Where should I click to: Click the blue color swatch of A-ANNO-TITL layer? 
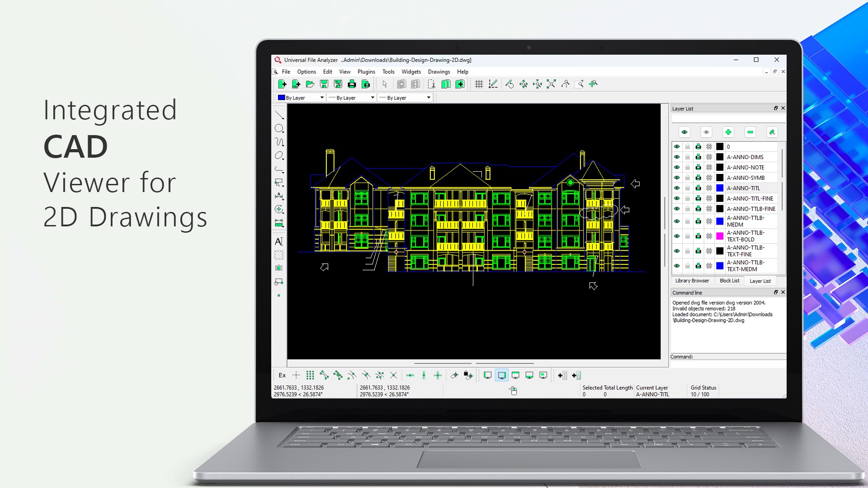tap(720, 188)
